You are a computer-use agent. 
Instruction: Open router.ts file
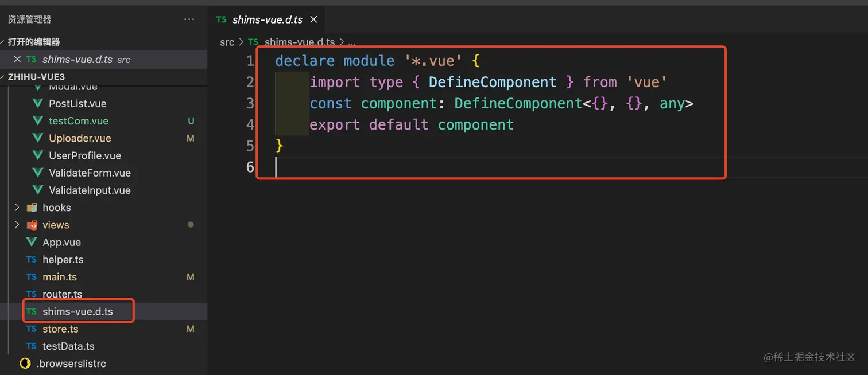tap(62, 294)
